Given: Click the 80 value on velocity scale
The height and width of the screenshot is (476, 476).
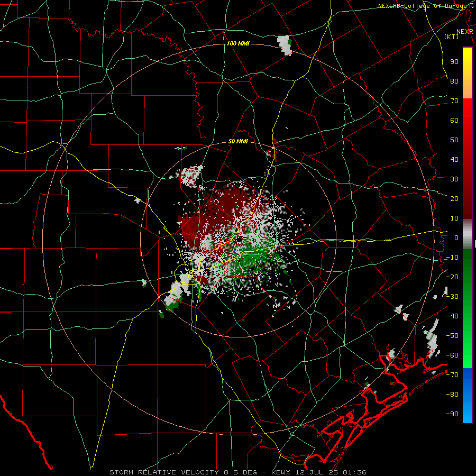Looking at the screenshot, I should coord(454,81).
